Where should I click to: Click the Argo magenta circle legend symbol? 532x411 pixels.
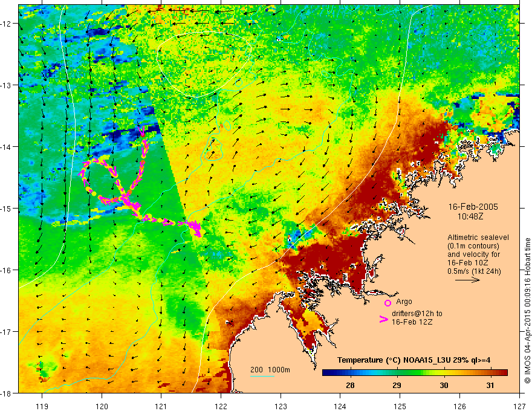pos(388,303)
